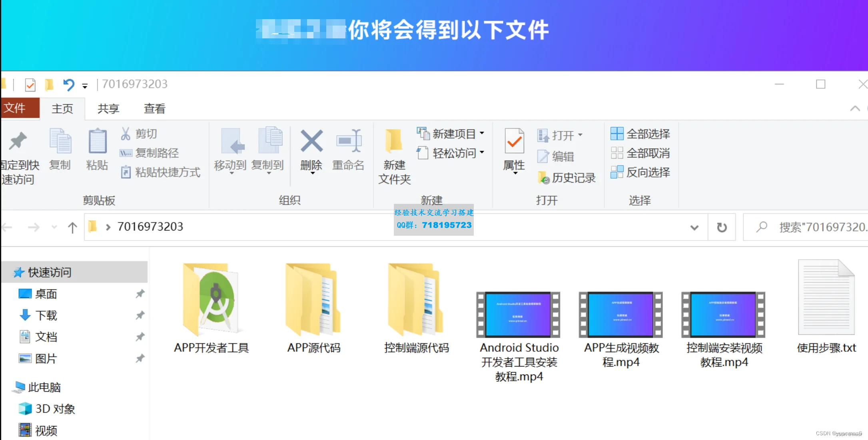The image size is (868, 440).
Task: Expand the Open (打开) dropdown arrow
Action: (x=580, y=135)
